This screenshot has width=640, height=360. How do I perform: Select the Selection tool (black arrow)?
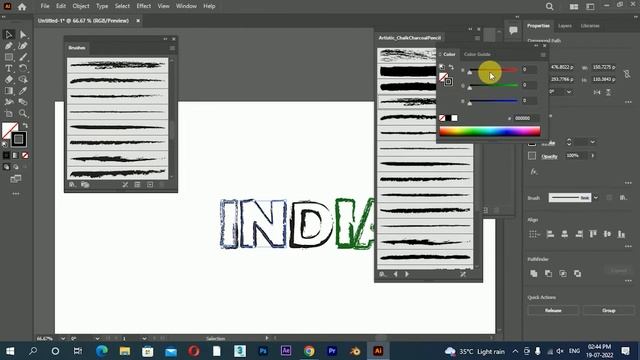pos(9,35)
